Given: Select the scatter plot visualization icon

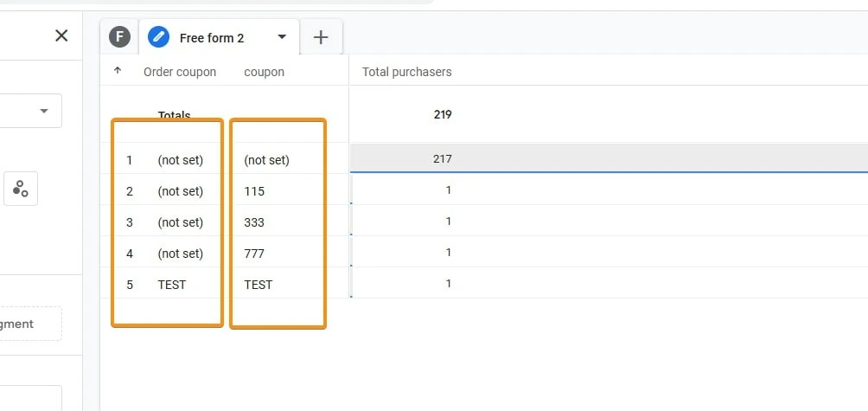Looking at the screenshot, I should click(x=21, y=189).
